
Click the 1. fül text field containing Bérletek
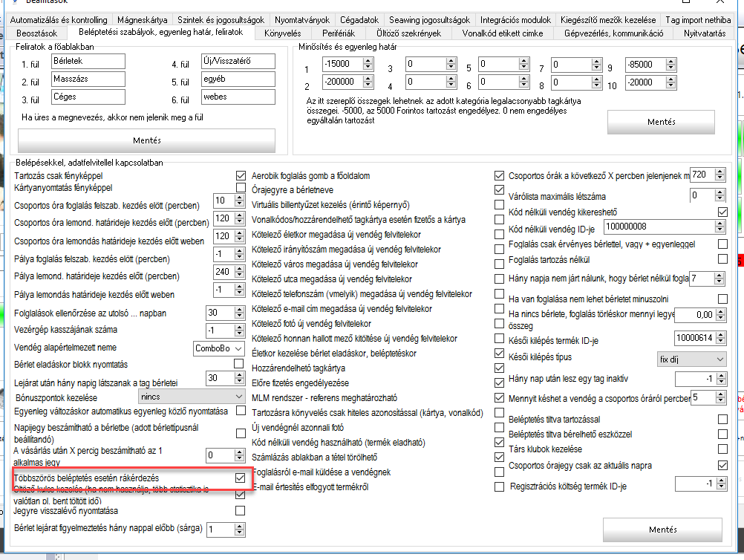(x=88, y=61)
